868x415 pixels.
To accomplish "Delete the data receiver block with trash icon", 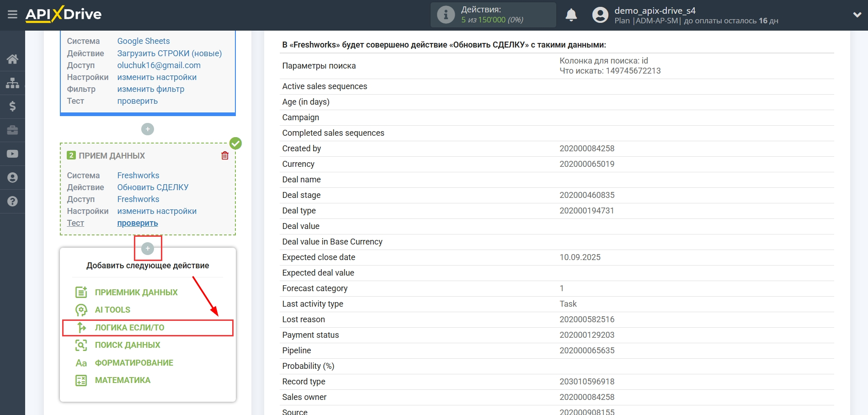I will (225, 156).
